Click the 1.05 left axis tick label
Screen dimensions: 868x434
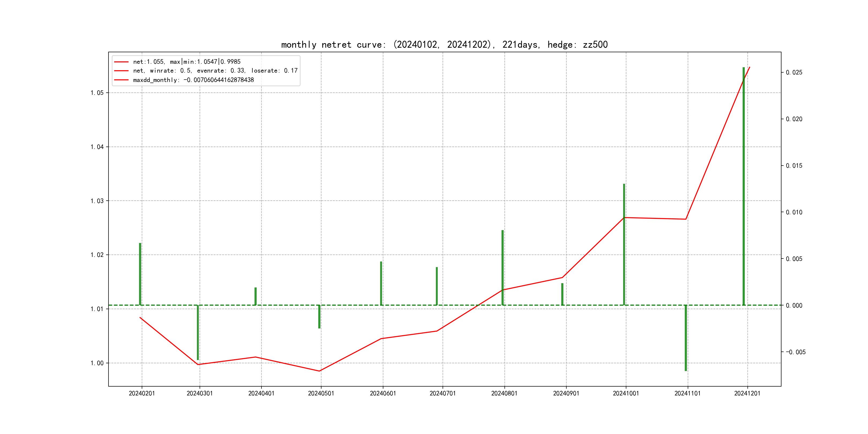coord(97,93)
